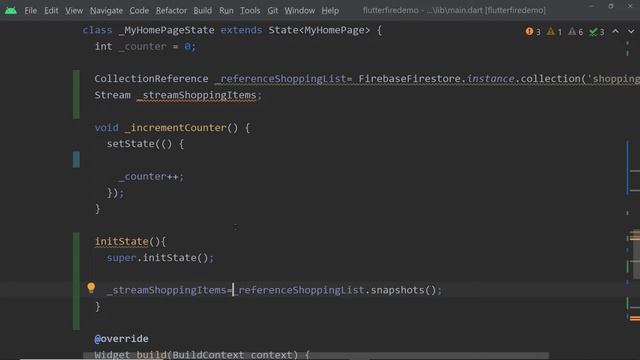Click the _MyHomePageState class name
Viewport: 640px width, 360px height.
[166, 30]
